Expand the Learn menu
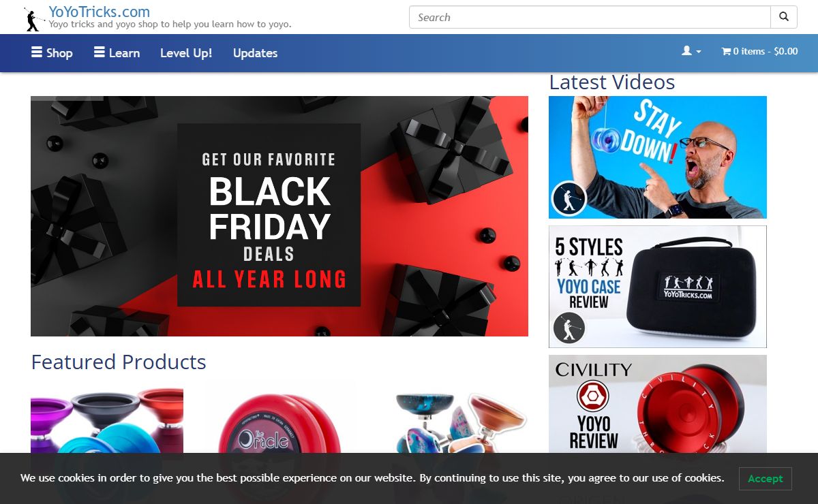Image resolution: width=818 pixels, height=504 pixels. coord(117,52)
